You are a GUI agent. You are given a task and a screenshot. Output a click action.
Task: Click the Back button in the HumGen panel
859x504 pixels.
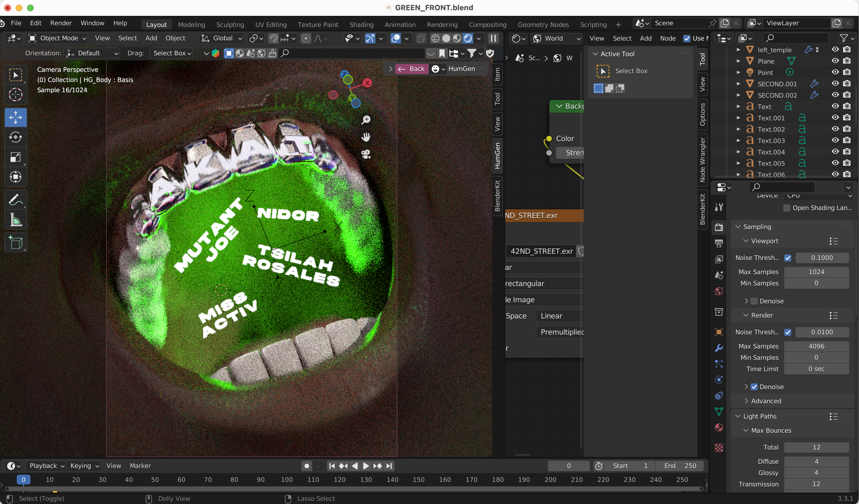point(412,69)
